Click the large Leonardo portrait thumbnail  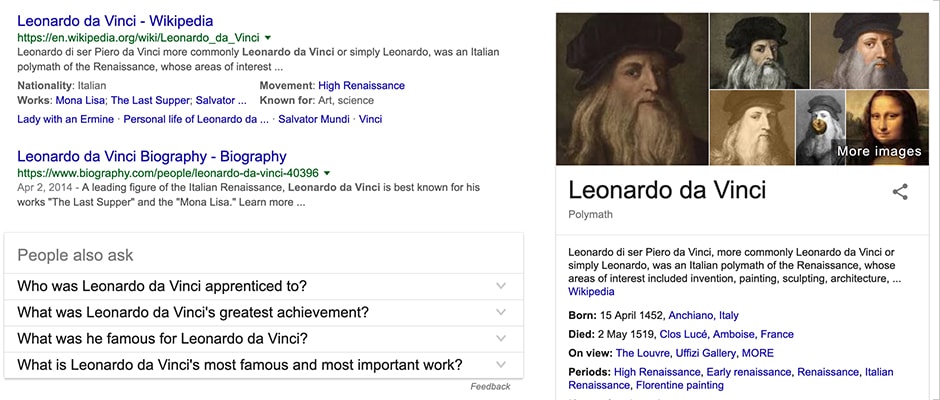632,89
